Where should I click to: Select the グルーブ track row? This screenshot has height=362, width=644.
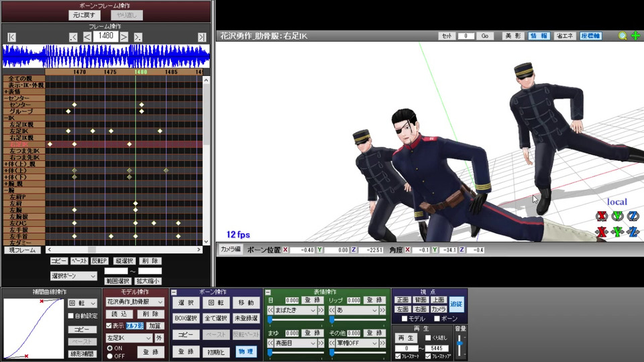click(24, 111)
